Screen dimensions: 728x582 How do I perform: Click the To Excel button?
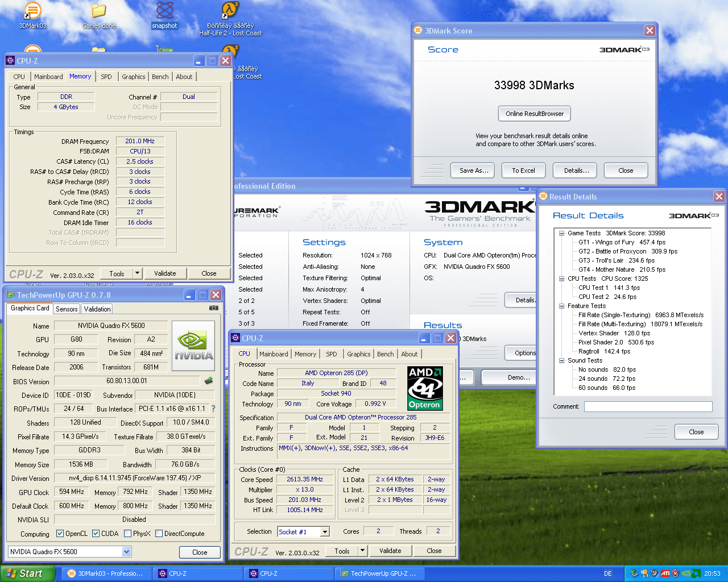[x=523, y=171]
